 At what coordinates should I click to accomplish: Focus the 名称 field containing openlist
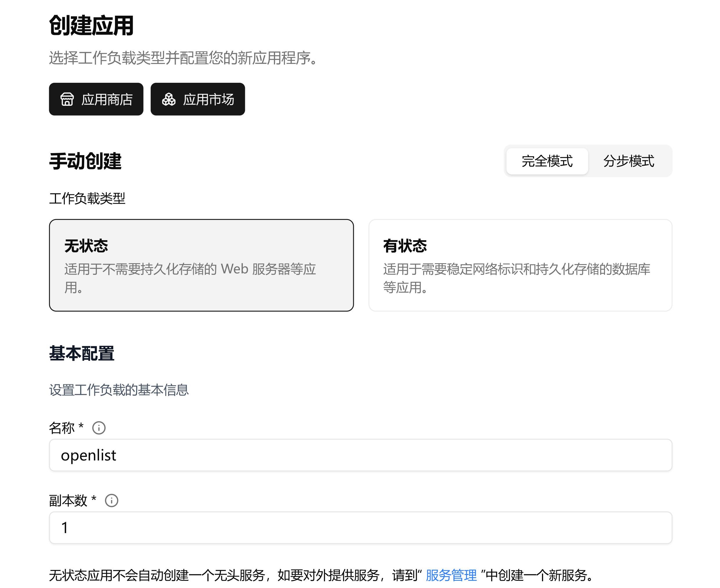click(x=361, y=455)
